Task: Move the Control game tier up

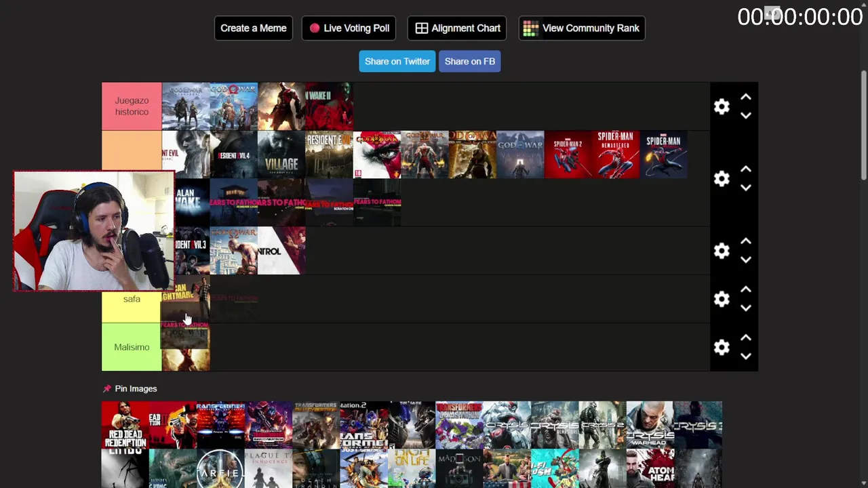Action: tap(746, 242)
